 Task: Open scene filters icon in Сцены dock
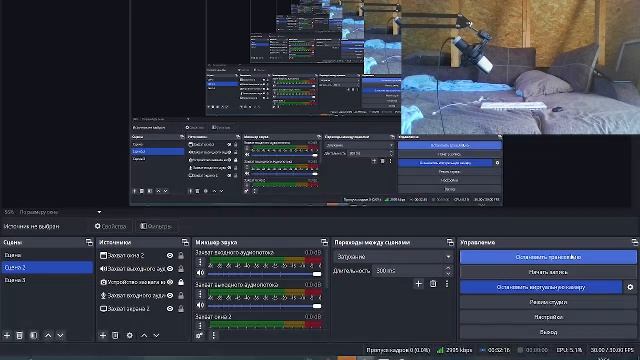33,335
